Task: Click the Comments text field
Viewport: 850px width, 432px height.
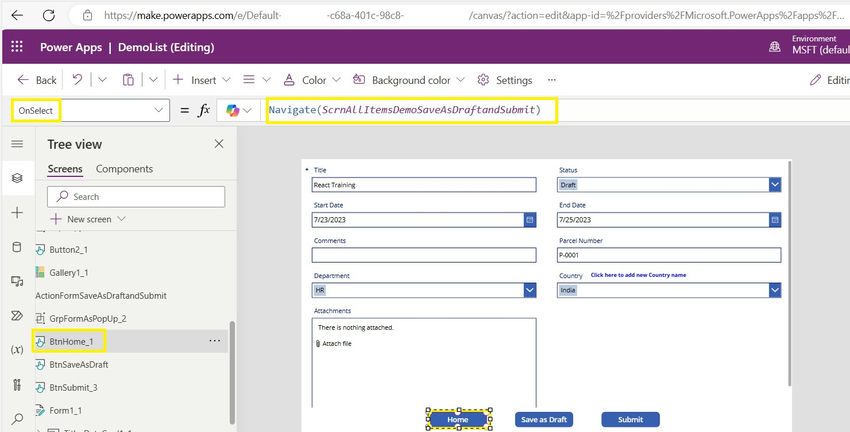Action: 424,255
